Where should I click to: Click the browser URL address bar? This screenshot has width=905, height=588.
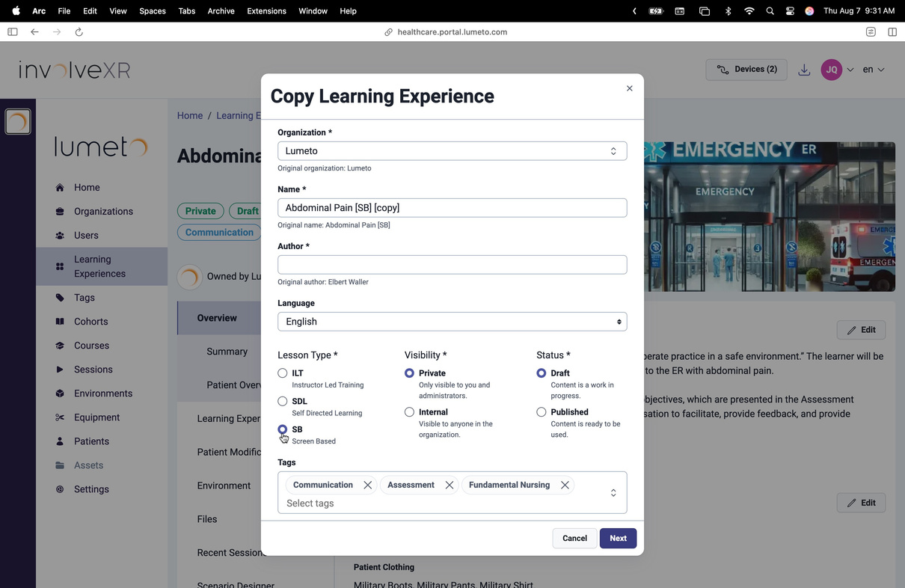[x=452, y=32]
